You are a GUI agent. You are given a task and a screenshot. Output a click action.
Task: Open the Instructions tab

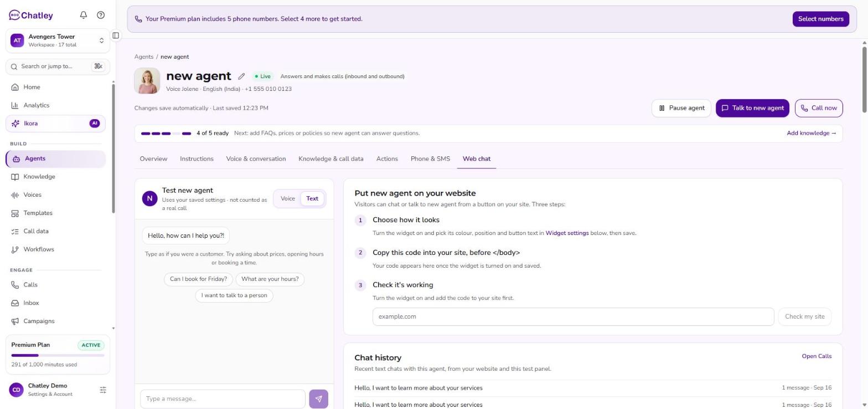pyautogui.click(x=197, y=159)
